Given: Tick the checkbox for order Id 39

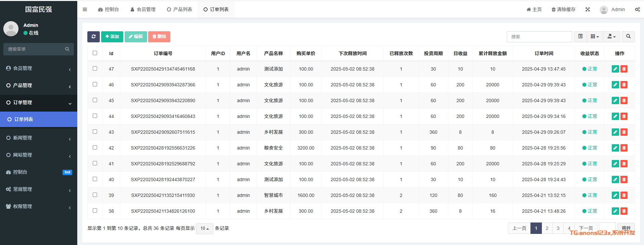Looking at the screenshot, I should 95,195.
